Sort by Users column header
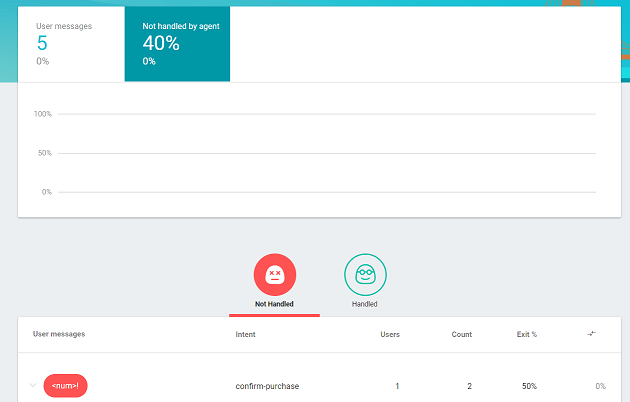 390,334
